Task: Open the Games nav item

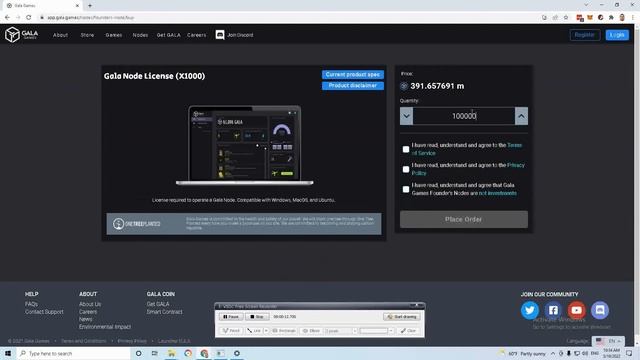Action: (x=113, y=35)
